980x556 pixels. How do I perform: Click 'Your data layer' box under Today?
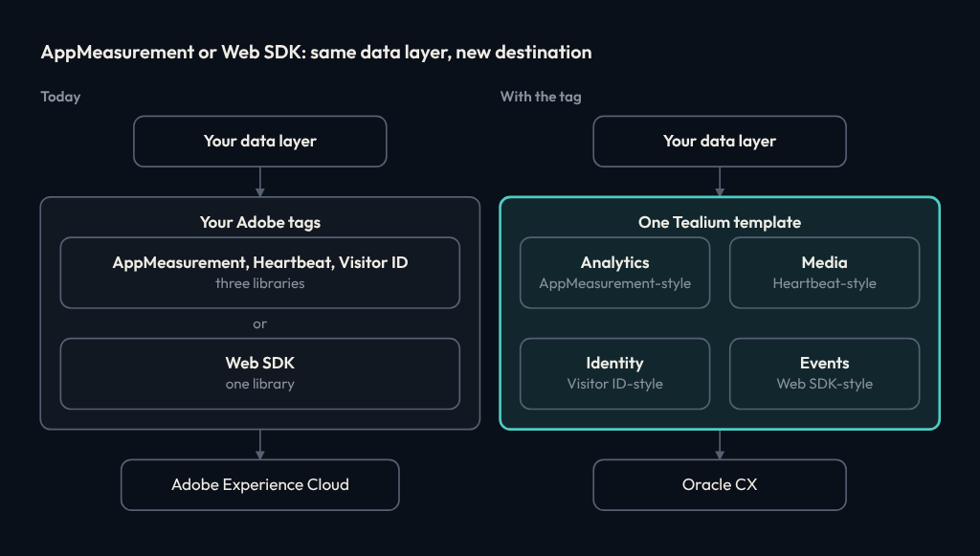click(x=260, y=142)
